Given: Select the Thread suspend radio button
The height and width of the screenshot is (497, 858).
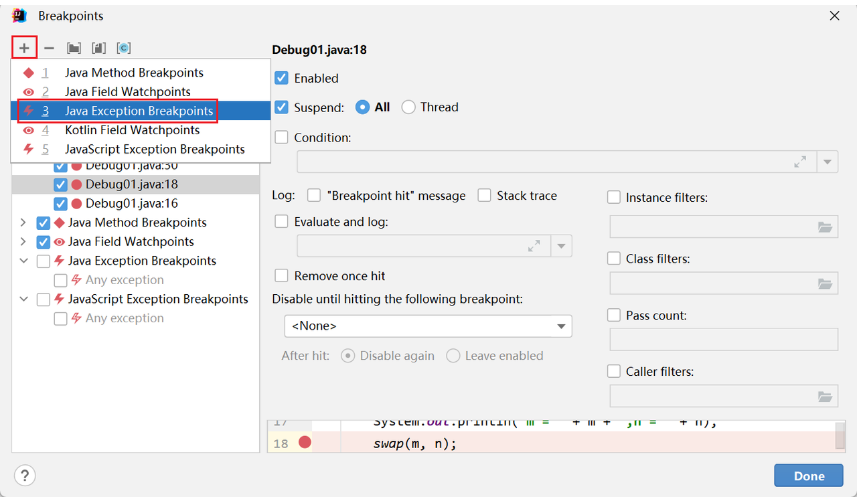Looking at the screenshot, I should (x=409, y=107).
